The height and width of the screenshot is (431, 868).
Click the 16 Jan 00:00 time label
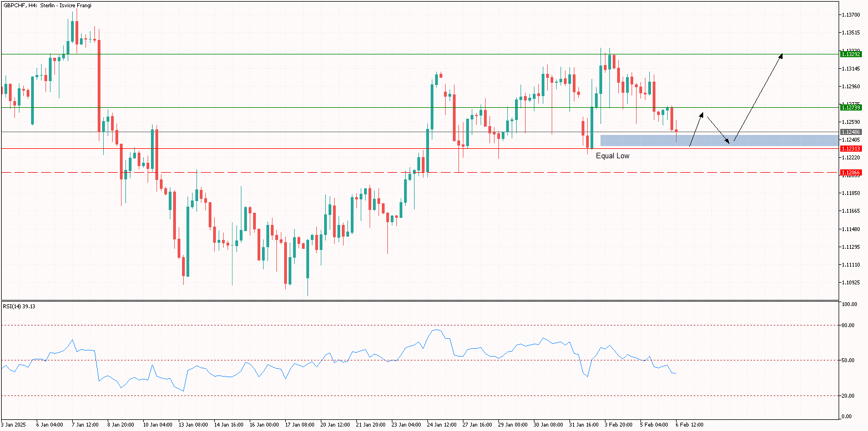pyautogui.click(x=264, y=425)
